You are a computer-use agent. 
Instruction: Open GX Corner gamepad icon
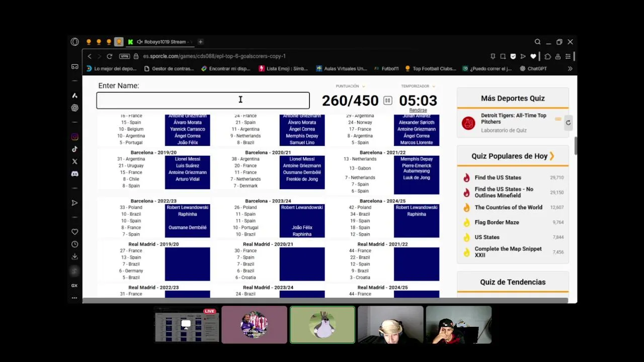(74, 66)
